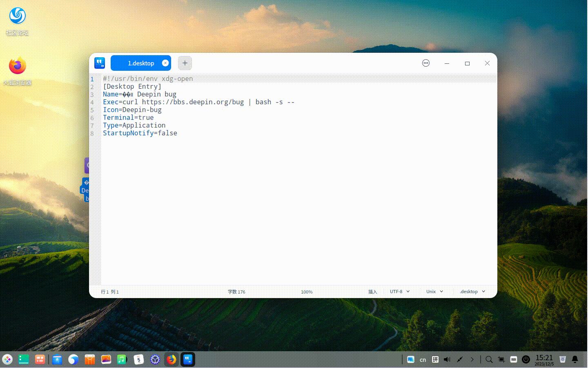Viewport: 588px width, 368px height.
Task: Open the trash in the dock
Action: [563, 359]
